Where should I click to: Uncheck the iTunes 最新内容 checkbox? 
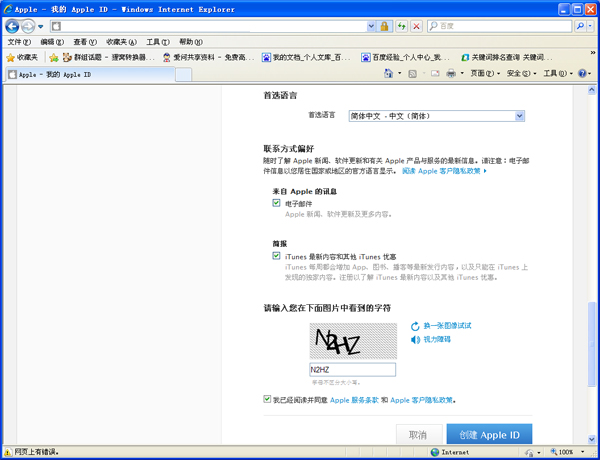point(276,256)
